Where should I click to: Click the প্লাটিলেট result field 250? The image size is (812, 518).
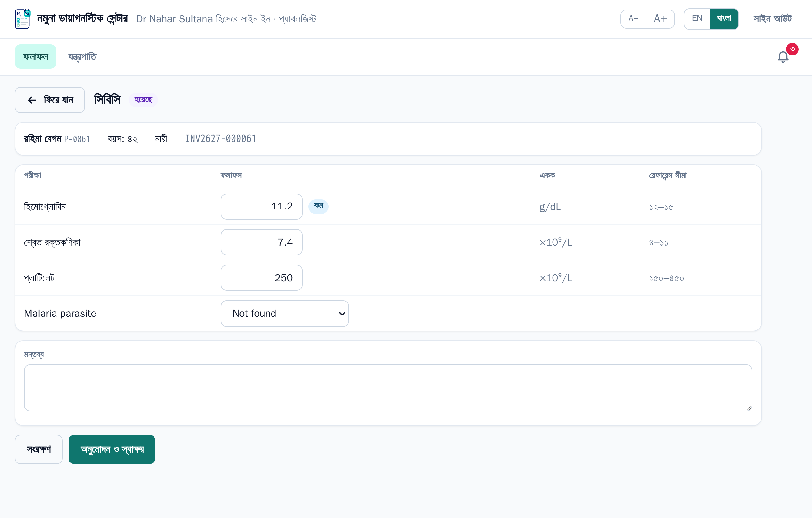261,278
